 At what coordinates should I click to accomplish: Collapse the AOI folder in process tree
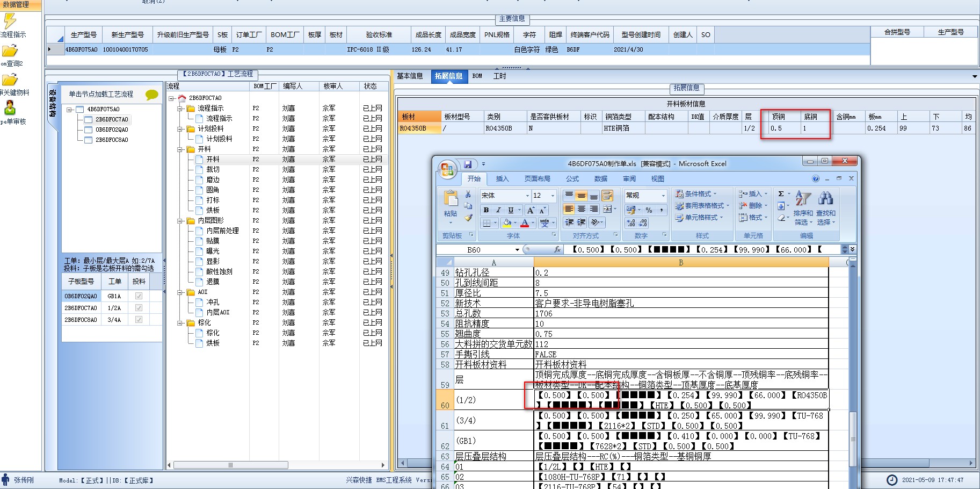coord(180,292)
